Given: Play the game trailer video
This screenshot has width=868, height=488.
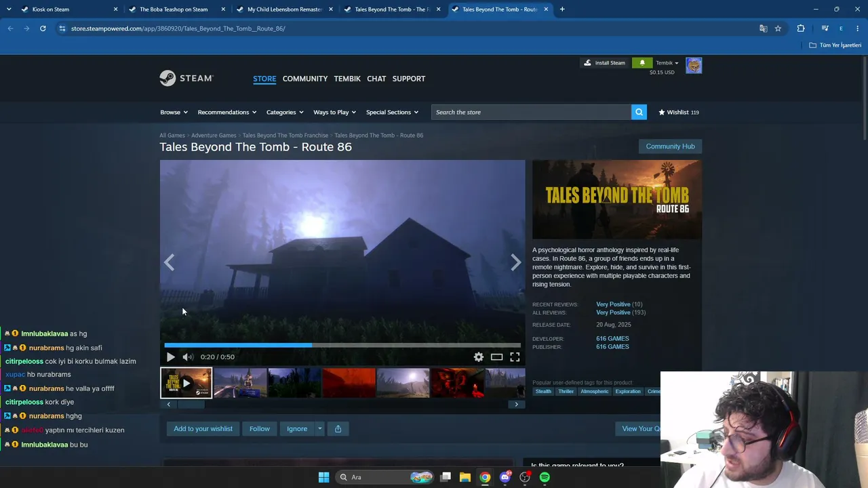Looking at the screenshot, I should tap(170, 357).
